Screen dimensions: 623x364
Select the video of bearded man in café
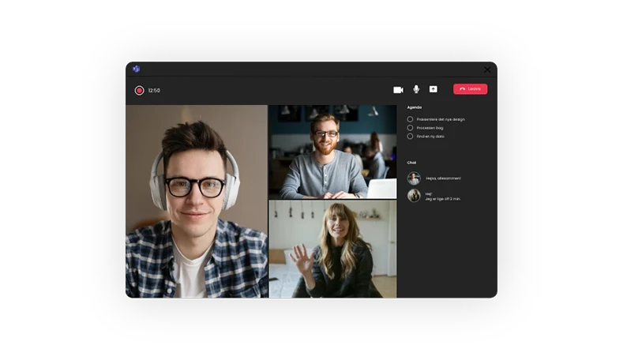point(332,152)
